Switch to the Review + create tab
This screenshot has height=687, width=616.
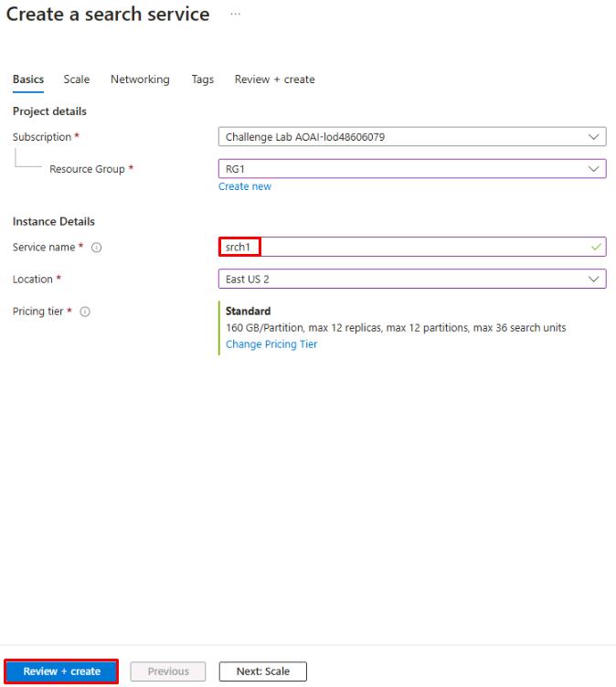click(274, 79)
